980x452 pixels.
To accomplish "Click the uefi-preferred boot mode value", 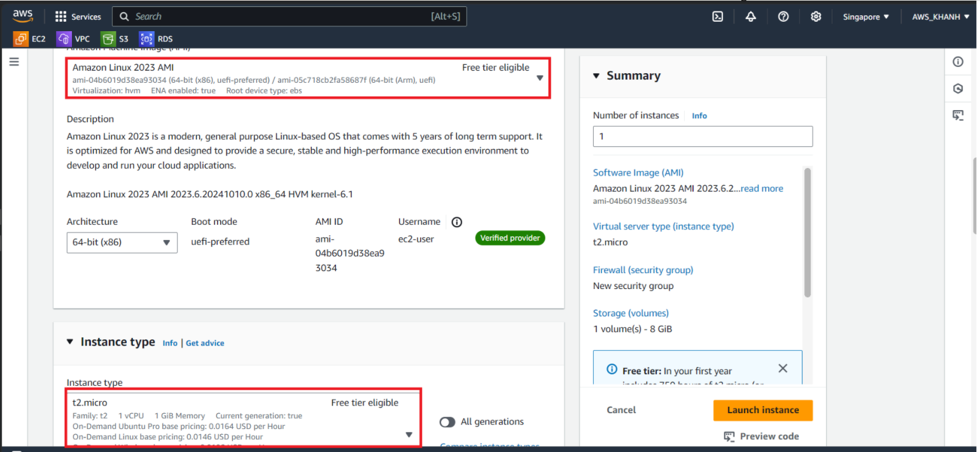I will [220, 241].
